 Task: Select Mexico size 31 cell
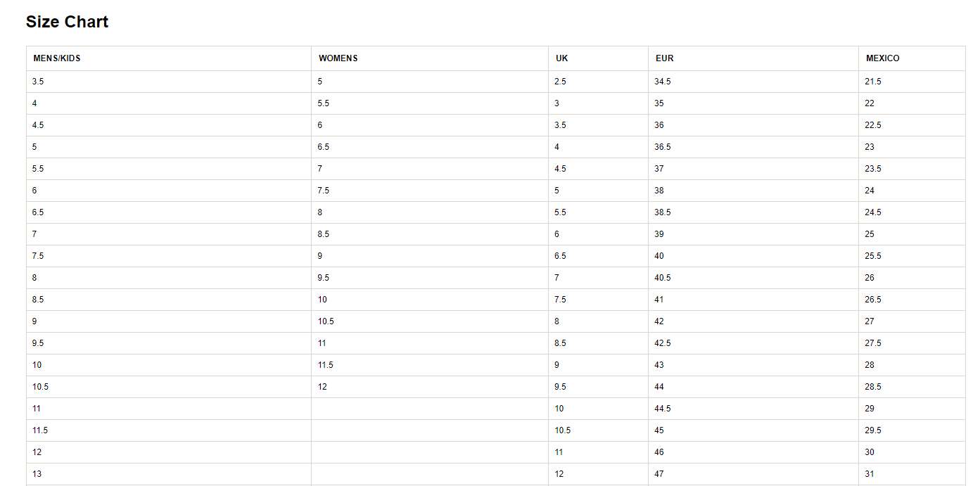pos(870,474)
